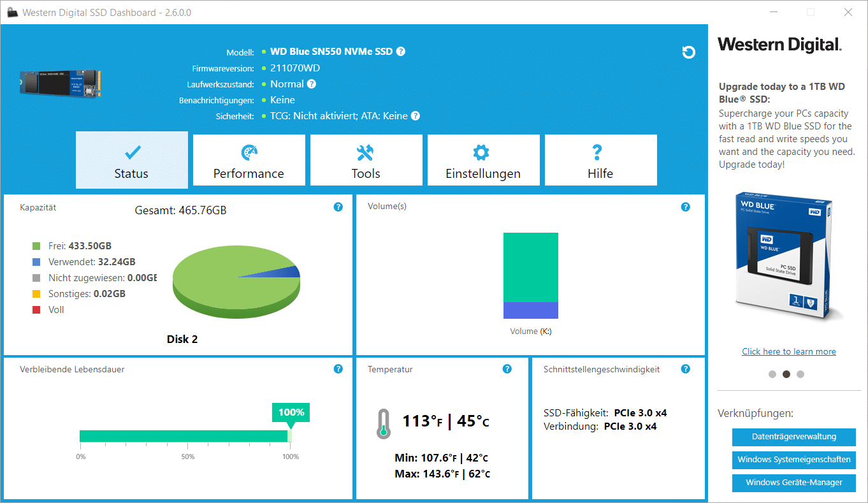
Task: Click Temperatur panel help icon
Action: coord(507,368)
